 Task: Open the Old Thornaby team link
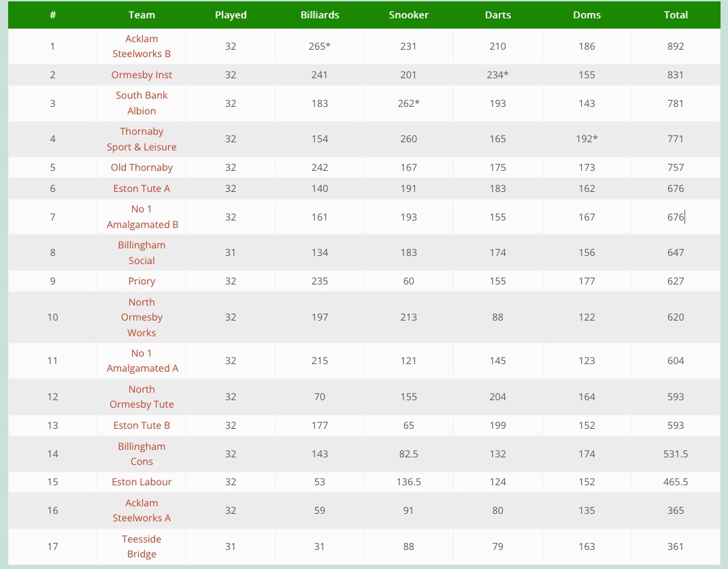point(142,167)
